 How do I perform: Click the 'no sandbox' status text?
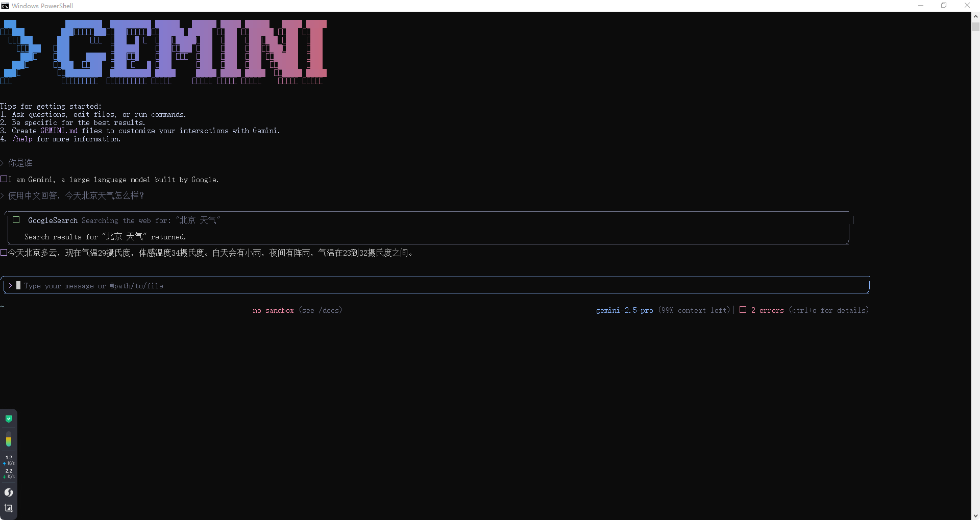[273, 310]
